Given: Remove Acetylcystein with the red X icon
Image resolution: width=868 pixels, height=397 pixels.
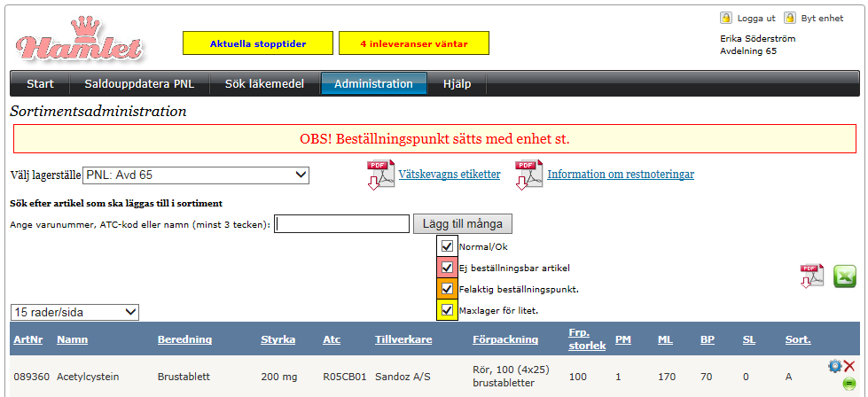Looking at the screenshot, I should [849, 365].
